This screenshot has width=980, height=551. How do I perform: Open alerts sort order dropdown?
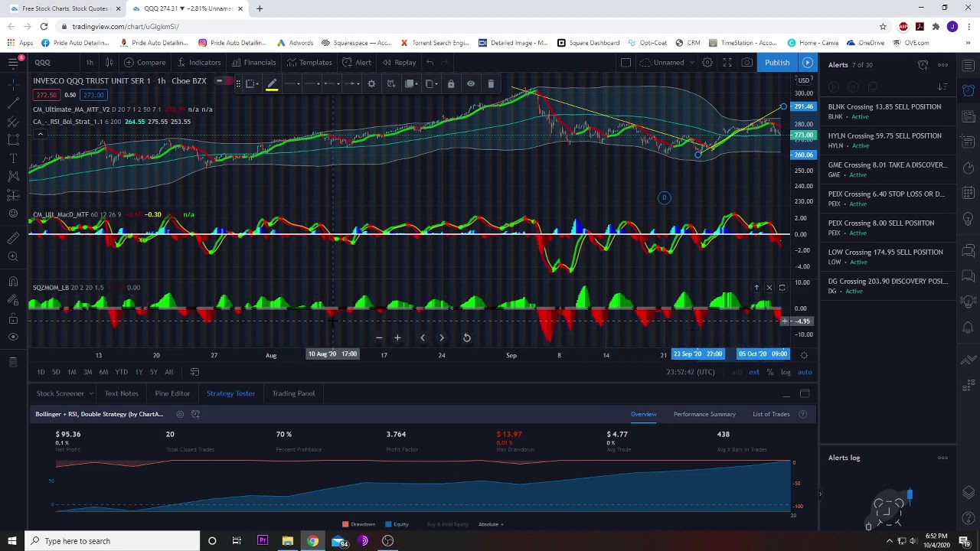tap(942, 87)
